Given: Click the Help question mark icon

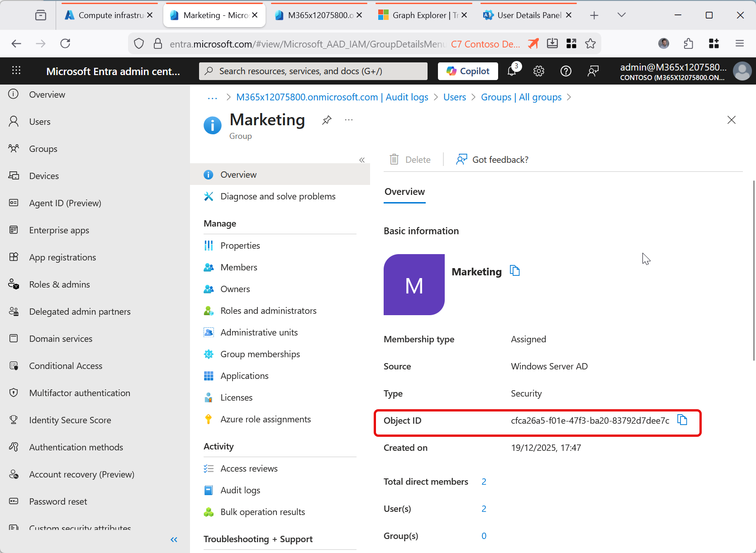Looking at the screenshot, I should point(566,71).
